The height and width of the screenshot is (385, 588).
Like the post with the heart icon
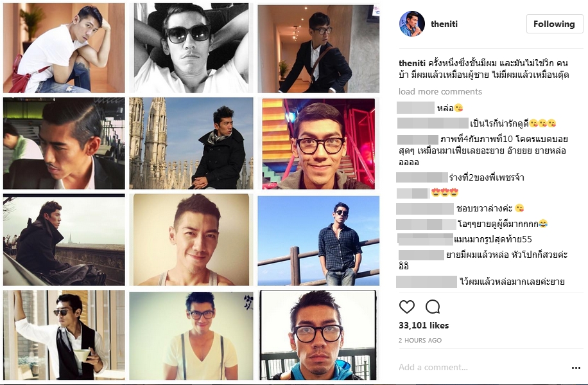click(x=407, y=307)
